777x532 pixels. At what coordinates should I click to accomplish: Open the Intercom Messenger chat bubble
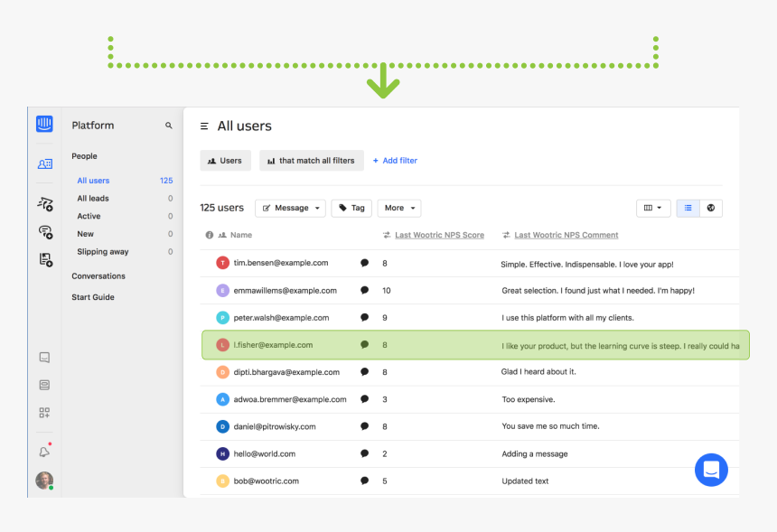[x=711, y=470]
